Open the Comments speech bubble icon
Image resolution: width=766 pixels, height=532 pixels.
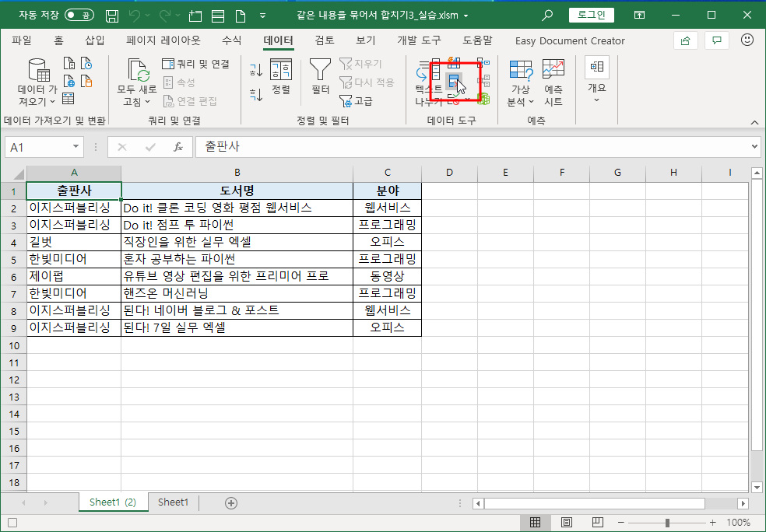point(717,40)
